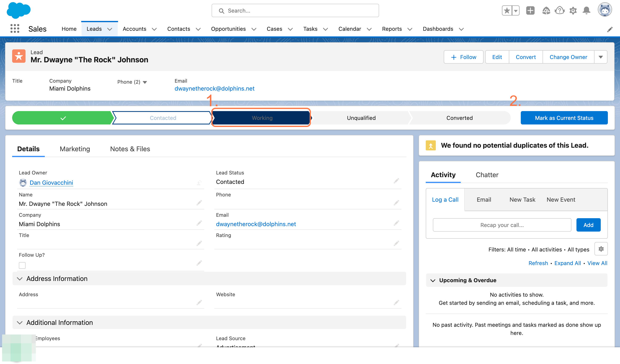Viewport: 620px width, 364px height.
Task: Open the Dan Giovacchini owner link
Action: click(x=51, y=182)
